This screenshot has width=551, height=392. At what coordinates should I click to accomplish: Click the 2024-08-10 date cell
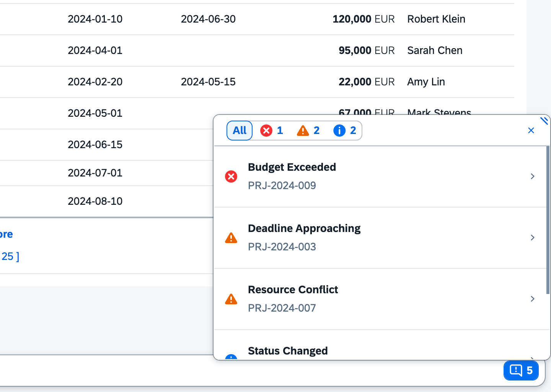click(95, 201)
